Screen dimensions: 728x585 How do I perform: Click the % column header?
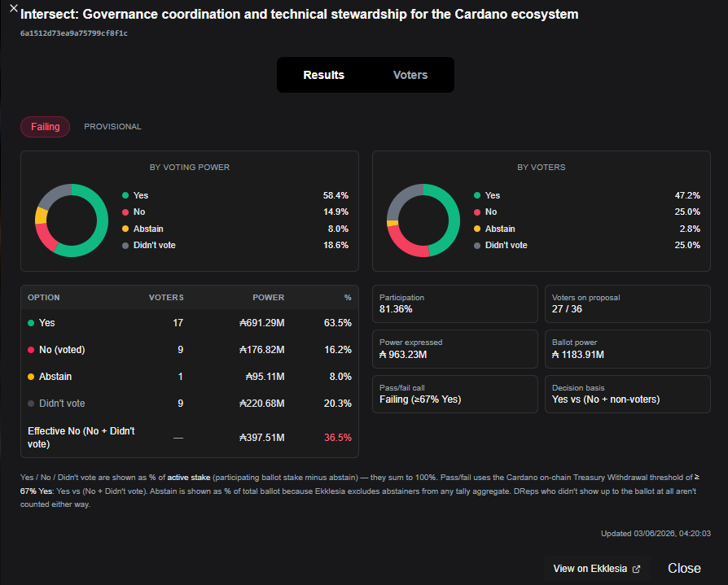point(348,297)
